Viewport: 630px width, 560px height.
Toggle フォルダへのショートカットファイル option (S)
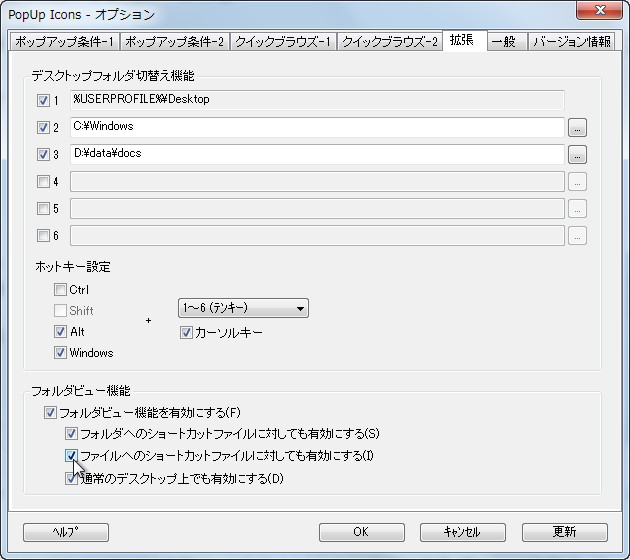(x=71, y=433)
